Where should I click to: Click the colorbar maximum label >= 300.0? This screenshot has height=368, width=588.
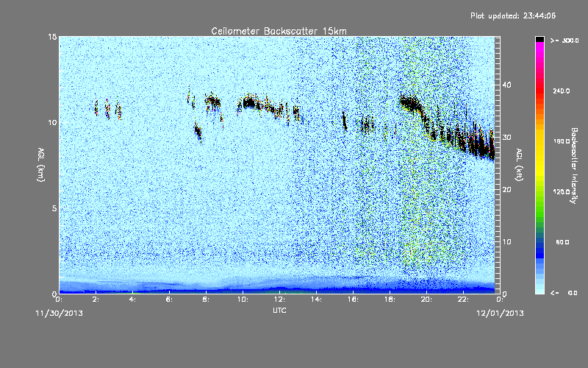[x=564, y=40]
